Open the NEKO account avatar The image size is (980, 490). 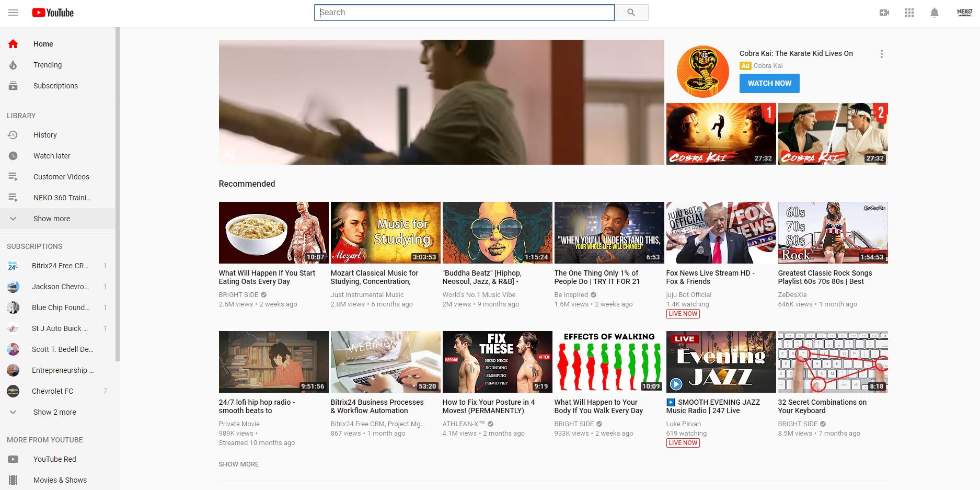pyautogui.click(x=964, y=13)
